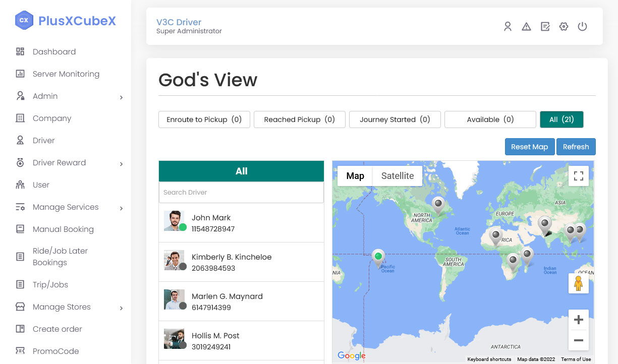
Task: Go to the PromoCode page
Action: [x=56, y=351]
